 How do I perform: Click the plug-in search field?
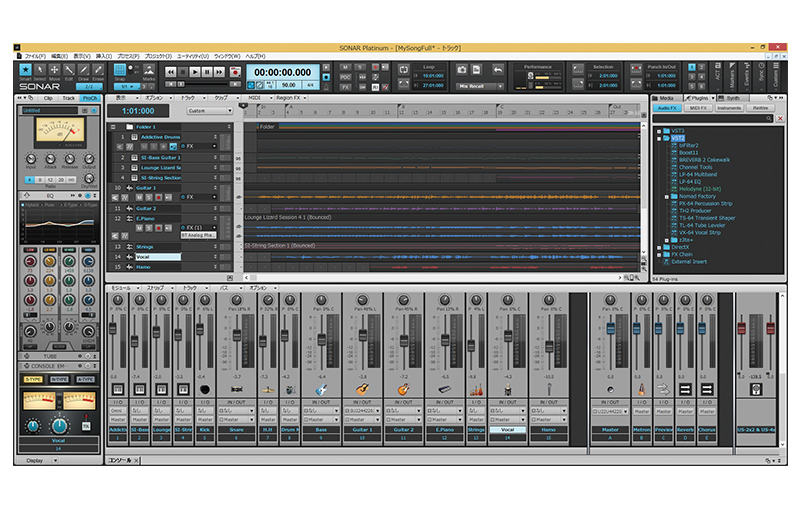[x=713, y=119]
